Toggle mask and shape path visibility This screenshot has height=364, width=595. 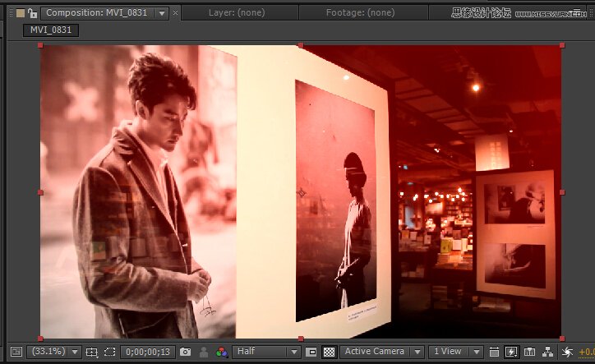[x=109, y=352]
